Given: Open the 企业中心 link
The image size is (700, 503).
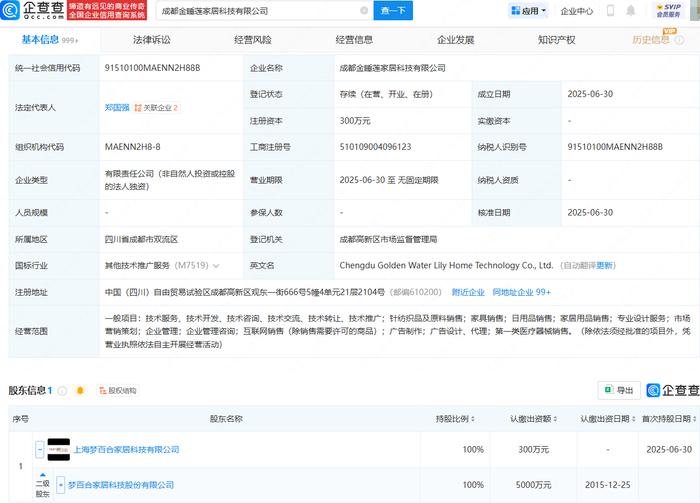Looking at the screenshot, I should (576, 11).
